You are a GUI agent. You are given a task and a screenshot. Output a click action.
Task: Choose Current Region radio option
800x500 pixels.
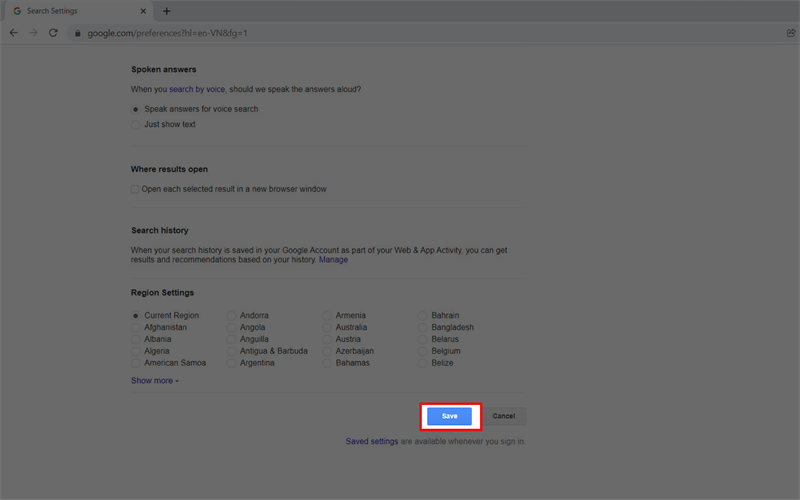point(136,316)
